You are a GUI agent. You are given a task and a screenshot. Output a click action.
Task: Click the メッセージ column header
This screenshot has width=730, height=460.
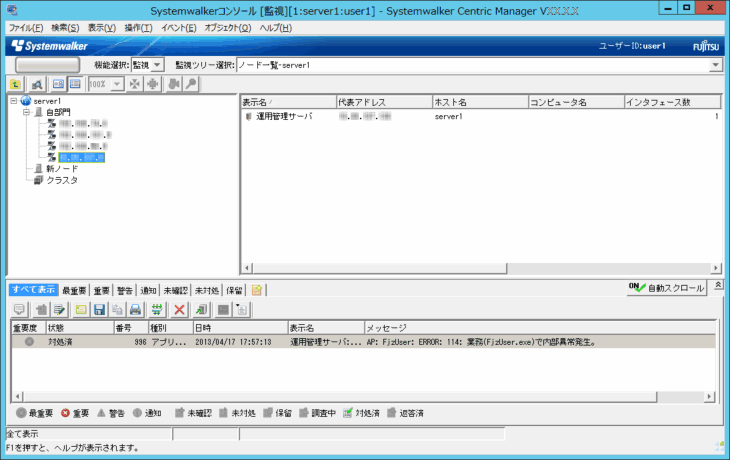(540, 328)
